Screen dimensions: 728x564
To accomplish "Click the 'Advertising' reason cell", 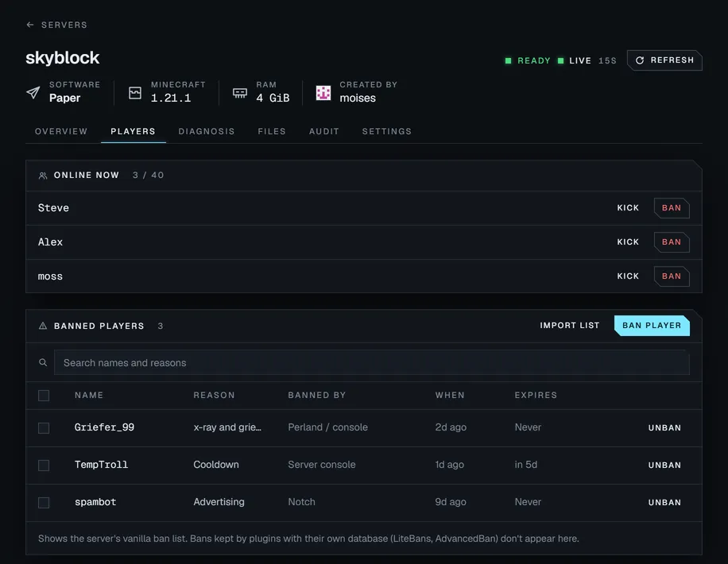I will (x=219, y=502).
